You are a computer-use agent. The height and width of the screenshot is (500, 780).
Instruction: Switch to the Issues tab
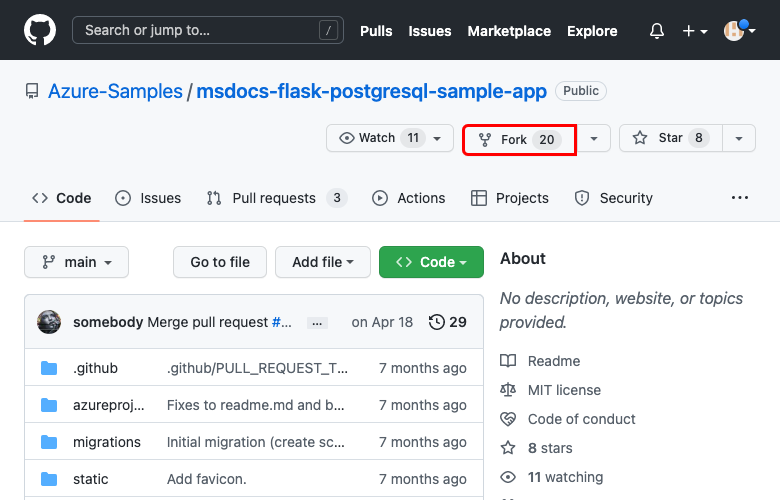(148, 198)
